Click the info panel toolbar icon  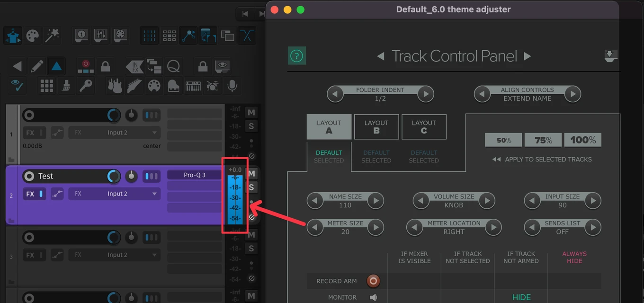point(82,36)
